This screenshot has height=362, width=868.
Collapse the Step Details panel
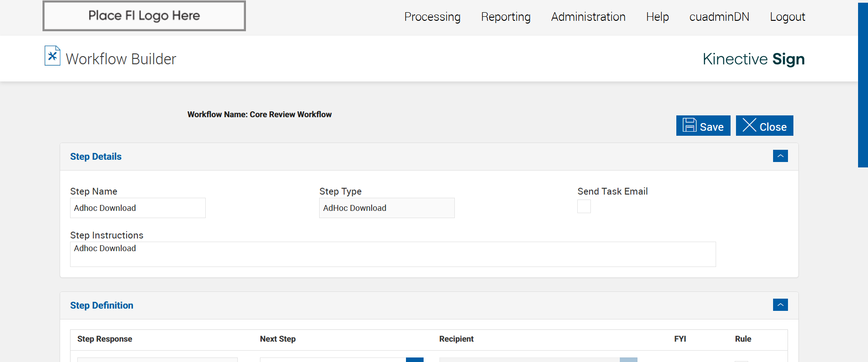click(780, 156)
